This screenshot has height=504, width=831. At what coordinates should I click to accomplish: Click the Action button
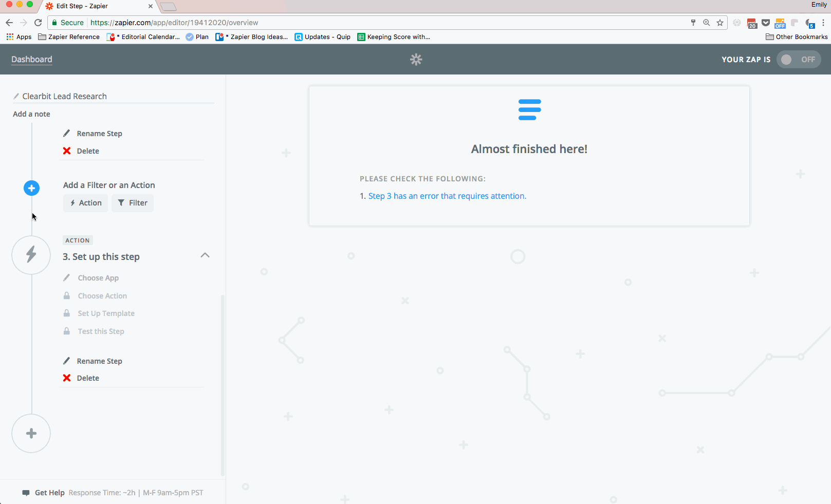tap(86, 203)
